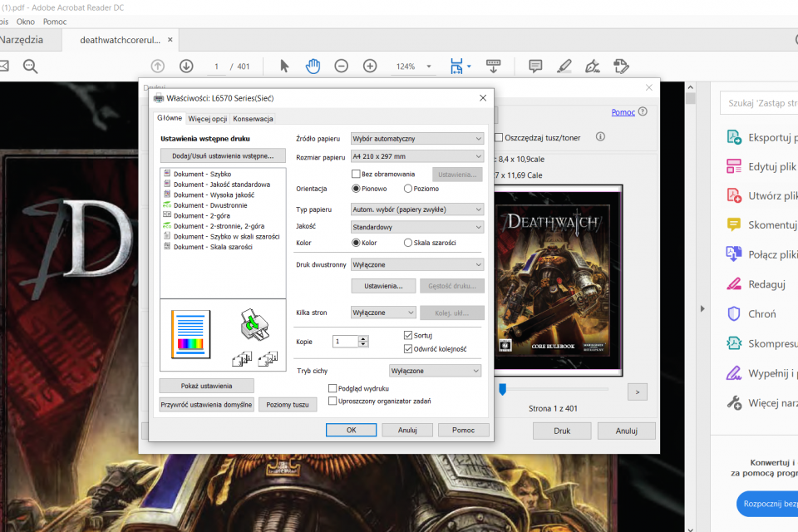Select Poziomo orientation radio button
This screenshot has height=532, width=798.
(x=408, y=189)
